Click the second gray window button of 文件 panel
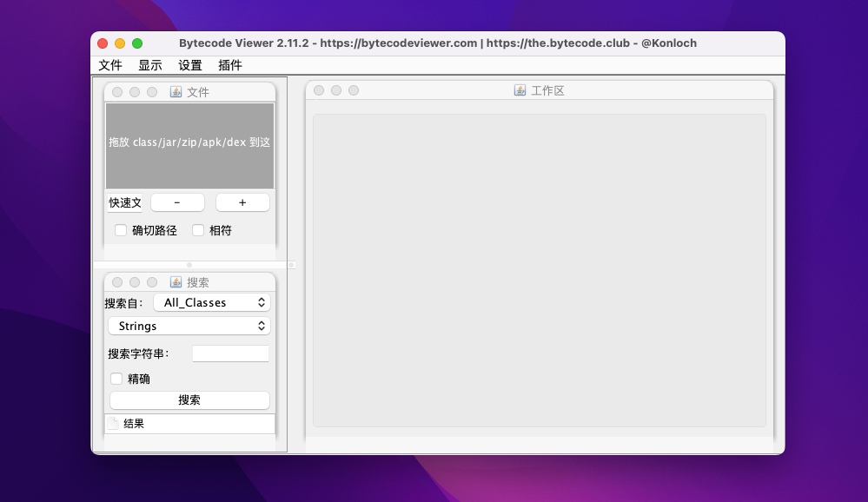The height and width of the screenshot is (502, 868). point(135,92)
